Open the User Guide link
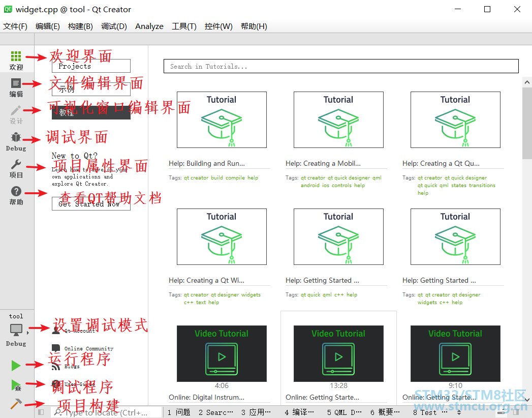The width and height of the screenshot is (532, 418). 79,384
